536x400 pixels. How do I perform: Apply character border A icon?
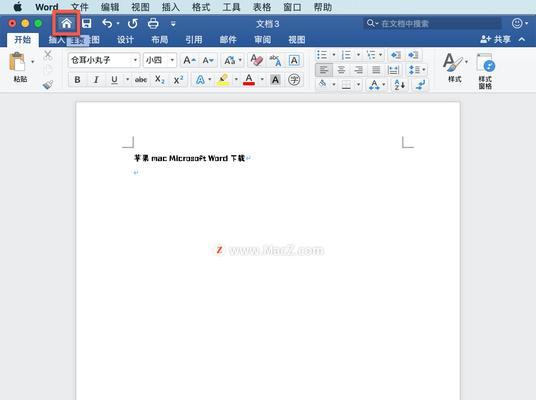click(294, 60)
